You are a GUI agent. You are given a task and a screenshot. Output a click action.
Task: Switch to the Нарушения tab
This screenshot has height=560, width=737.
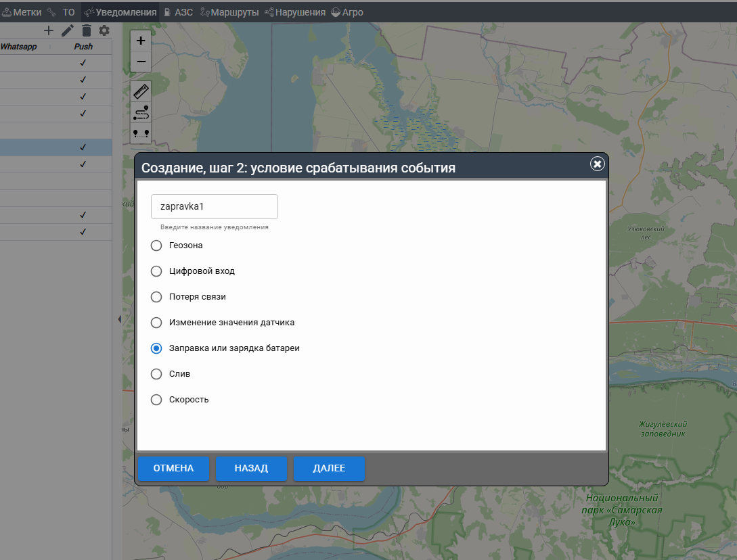click(295, 12)
